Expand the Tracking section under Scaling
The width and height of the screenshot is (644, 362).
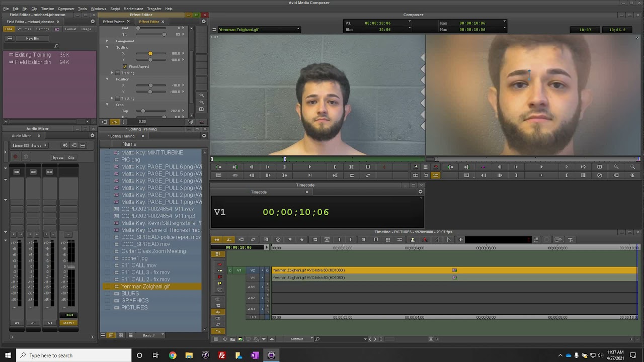[112, 73]
